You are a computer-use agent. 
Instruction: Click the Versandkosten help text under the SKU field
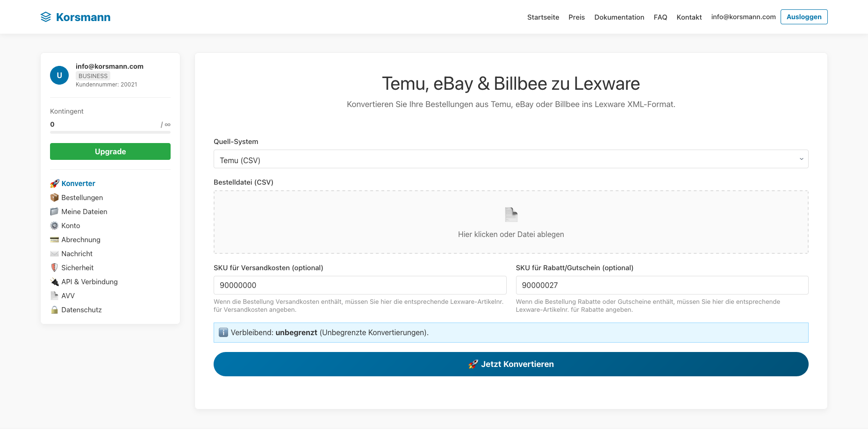pos(359,306)
